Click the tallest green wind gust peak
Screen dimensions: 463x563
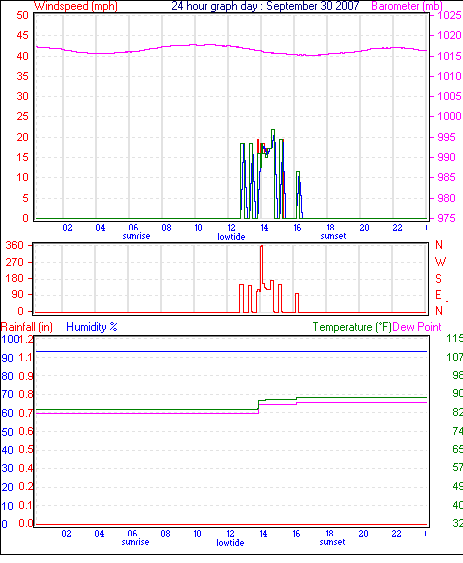pyautogui.click(x=273, y=131)
